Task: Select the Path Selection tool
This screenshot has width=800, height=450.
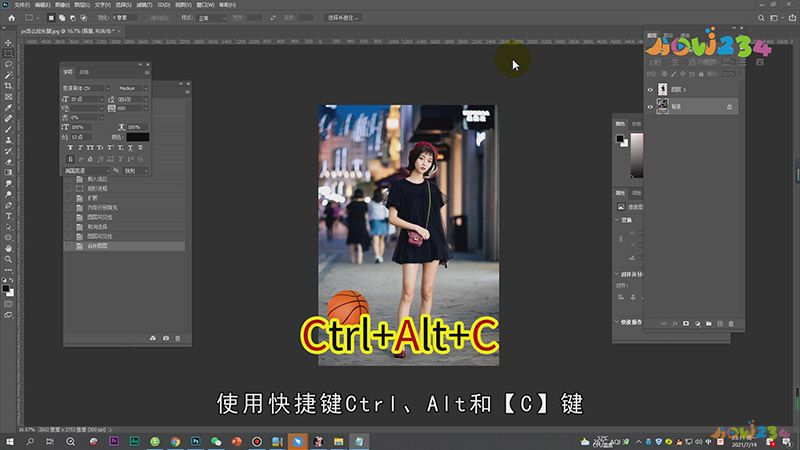Action: (x=8, y=227)
